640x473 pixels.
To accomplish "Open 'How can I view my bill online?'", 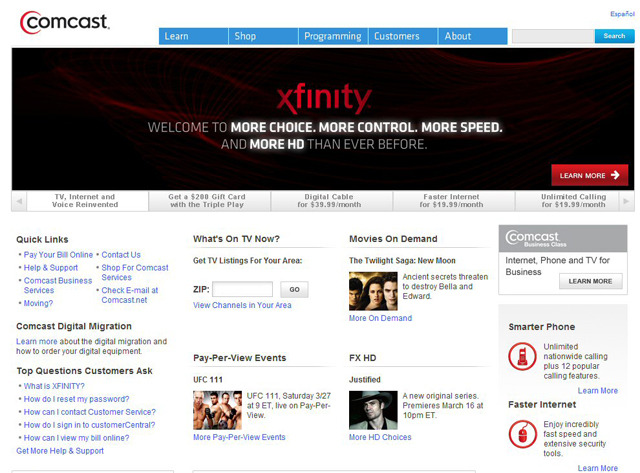I will tap(76, 438).
